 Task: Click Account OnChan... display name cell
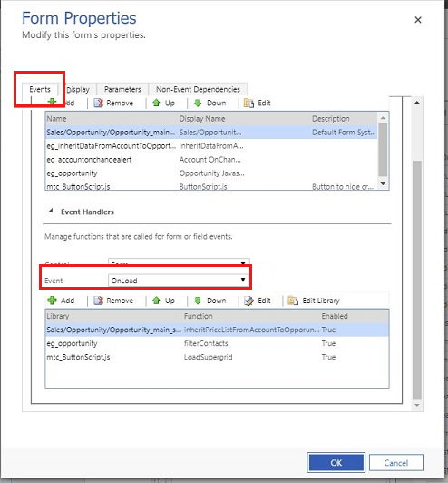click(209, 160)
